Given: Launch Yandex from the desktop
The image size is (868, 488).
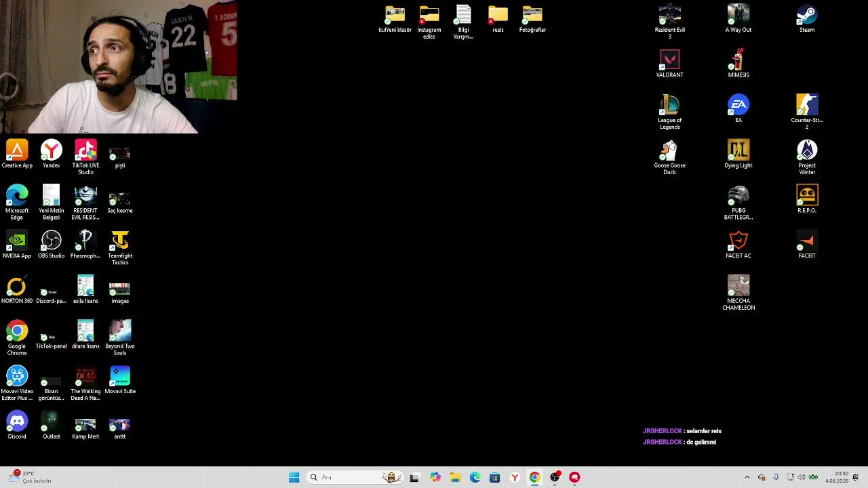Looking at the screenshot, I should (x=52, y=154).
